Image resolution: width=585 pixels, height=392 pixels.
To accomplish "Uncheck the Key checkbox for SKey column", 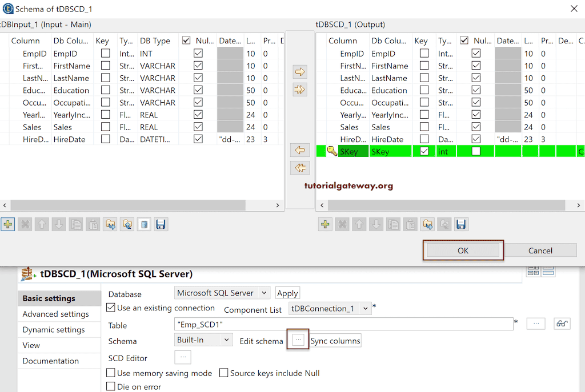I will tap(423, 151).
